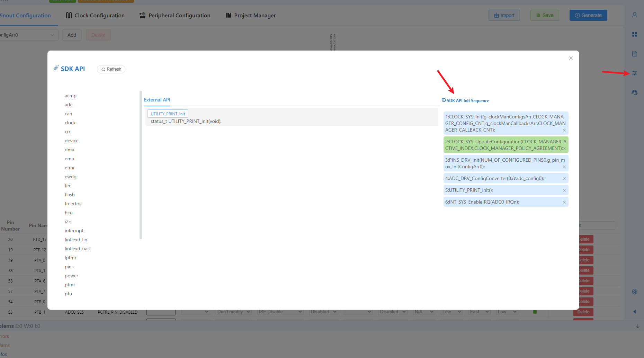Image resolution: width=644 pixels, height=358 pixels.
Task: Open the user account icon in sidebar
Action: (x=634, y=15)
